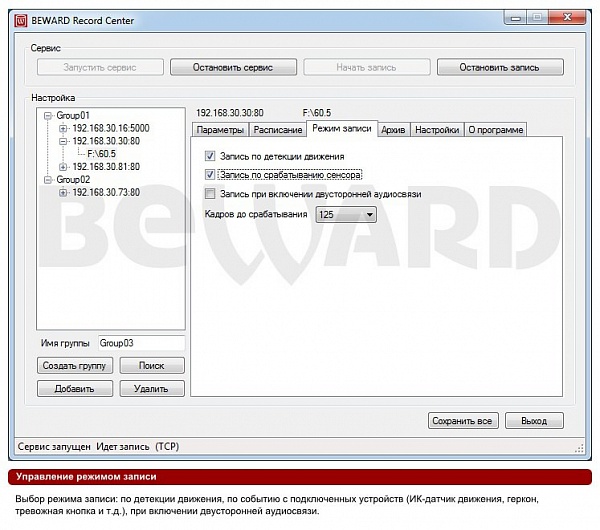Minimize the BEWARD Record Center window
Screen dimensions: 600x530
pos(515,18)
